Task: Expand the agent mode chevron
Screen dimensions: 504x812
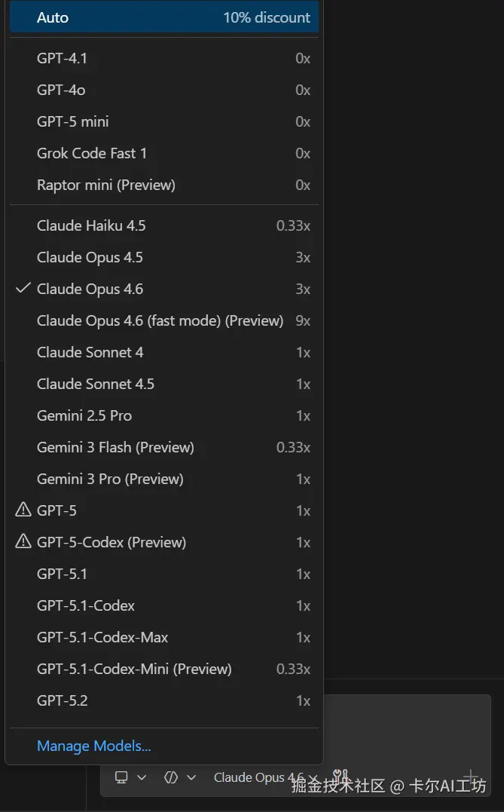Action: click(x=191, y=777)
